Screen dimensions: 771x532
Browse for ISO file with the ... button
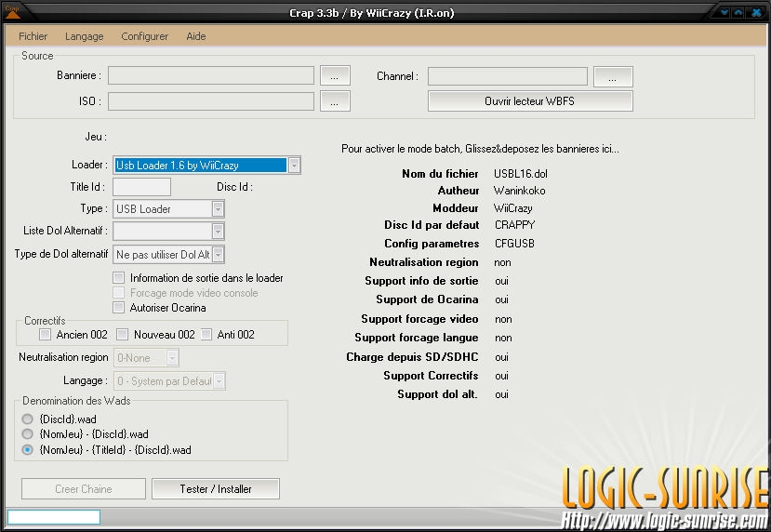tap(335, 101)
